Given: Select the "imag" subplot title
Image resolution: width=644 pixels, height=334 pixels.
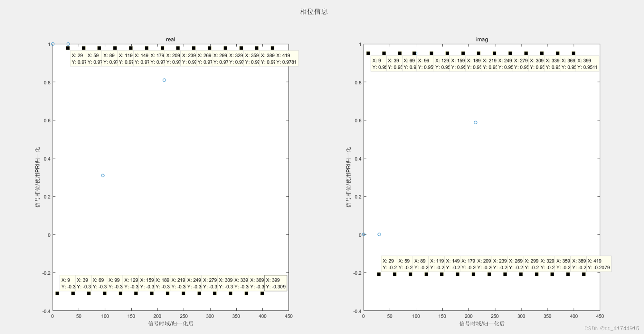Looking at the screenshot, I should [x=482, y=39].
